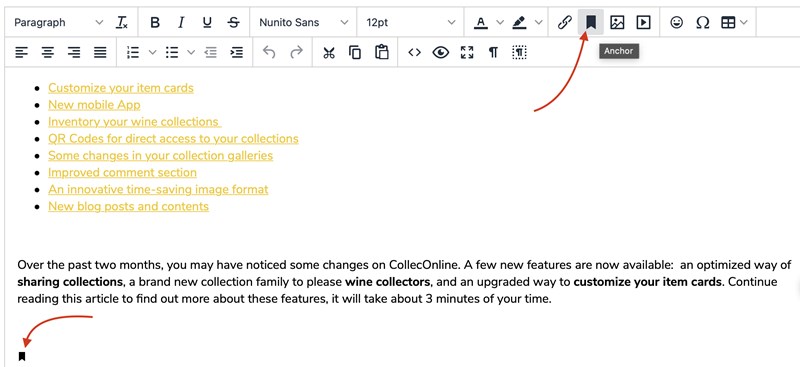The width and height of the screenshot is (800, 367).
Task: Open link An innovative time-saving image format
Action: tap(158, 189)
